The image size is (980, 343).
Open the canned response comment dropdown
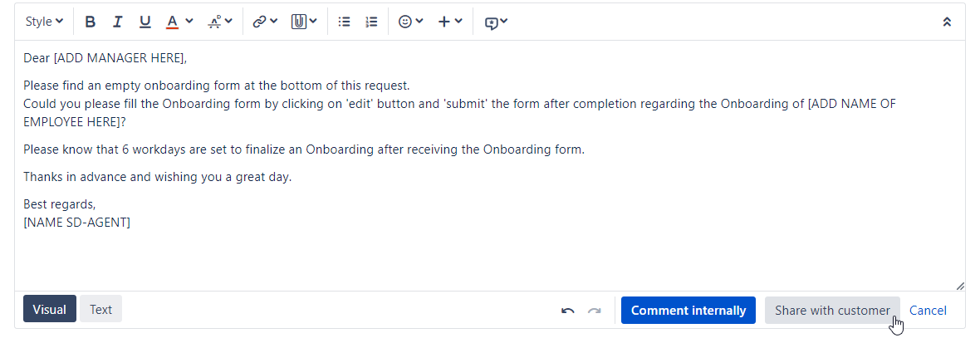pos(497,22)
